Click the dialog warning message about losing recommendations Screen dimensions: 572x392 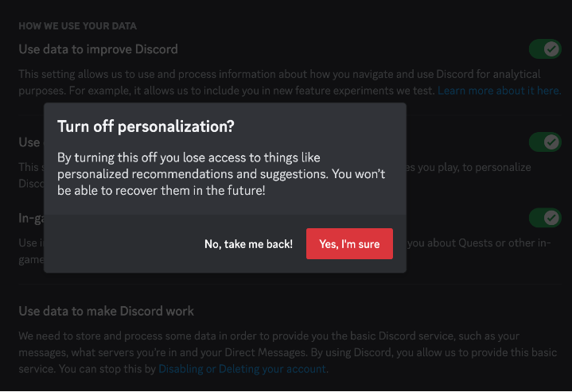(x=221, y=174)
